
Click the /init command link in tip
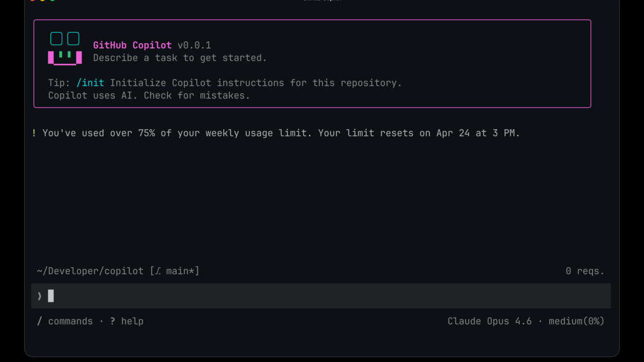click(x=91, y=83)
